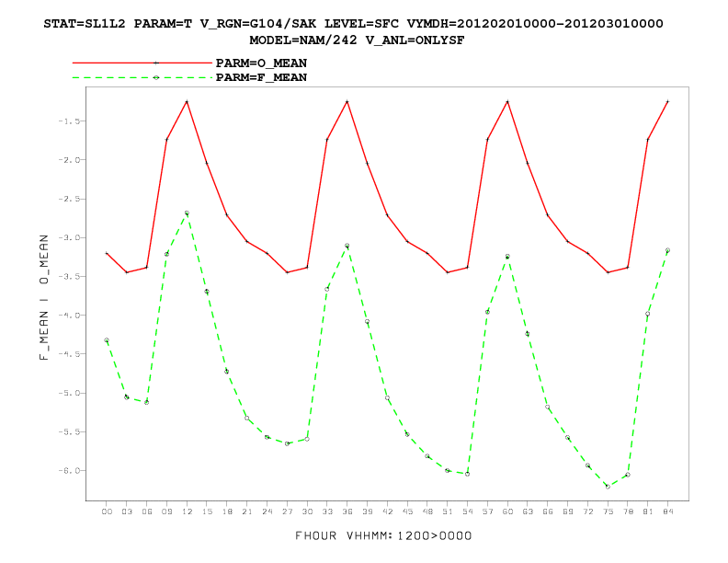Image resolution: width=728 pixels, height=563 pixels.
Task: Select the red O_MEAN point at hour 00
Action: [107, 253]
